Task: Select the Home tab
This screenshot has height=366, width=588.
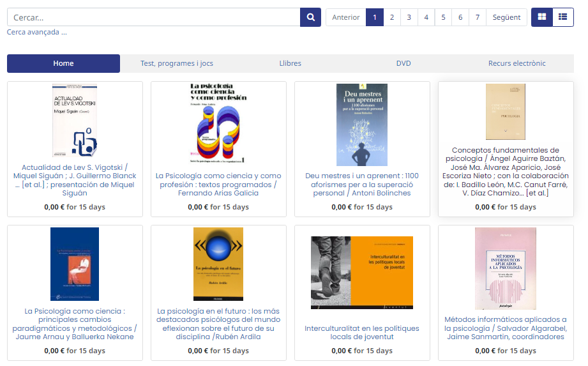Action: tap(63, 63)
